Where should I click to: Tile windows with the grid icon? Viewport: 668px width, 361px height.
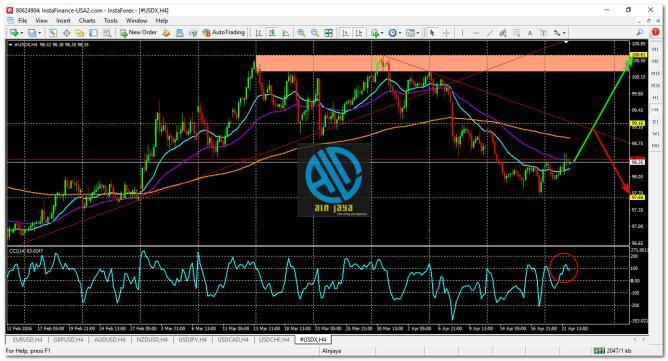(328, 33)
